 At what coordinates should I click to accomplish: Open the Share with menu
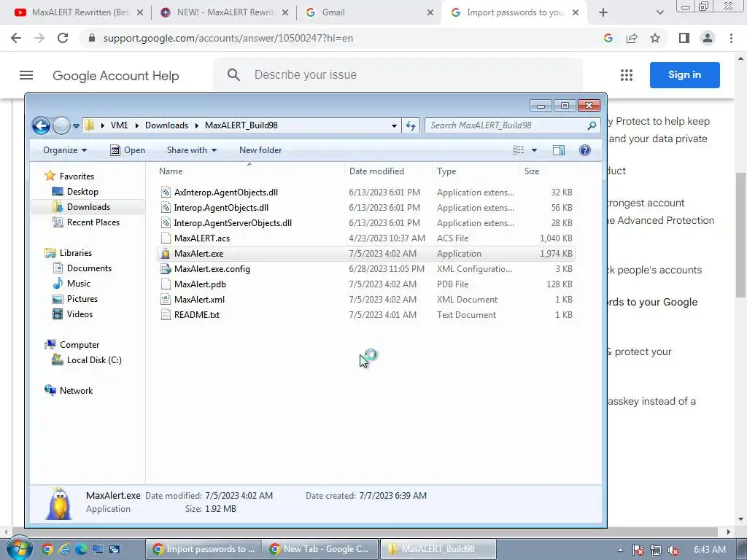tap(192, 150)
